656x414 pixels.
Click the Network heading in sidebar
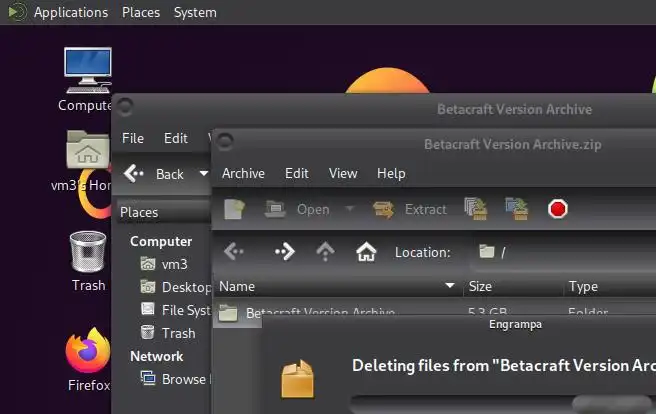pos(156,356)
